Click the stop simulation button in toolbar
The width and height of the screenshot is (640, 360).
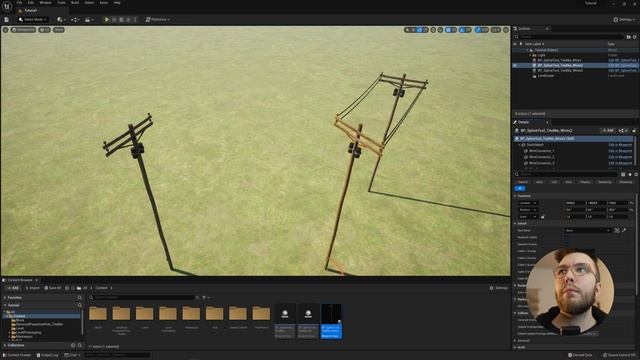121,20
